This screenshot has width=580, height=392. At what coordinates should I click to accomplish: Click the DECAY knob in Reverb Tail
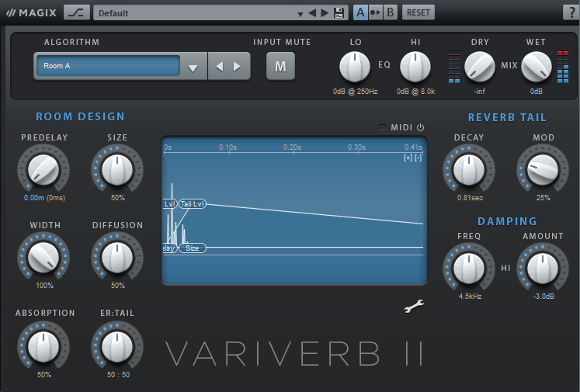(x=469, y=170)
